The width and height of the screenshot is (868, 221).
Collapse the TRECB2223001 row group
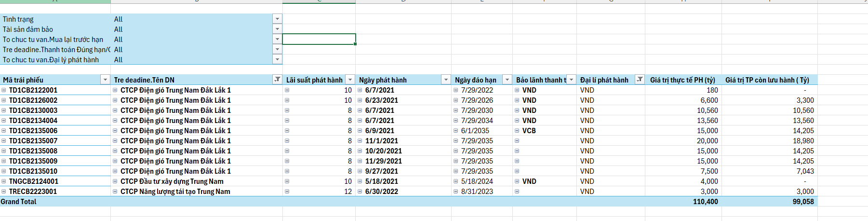(x=4, y=192)
